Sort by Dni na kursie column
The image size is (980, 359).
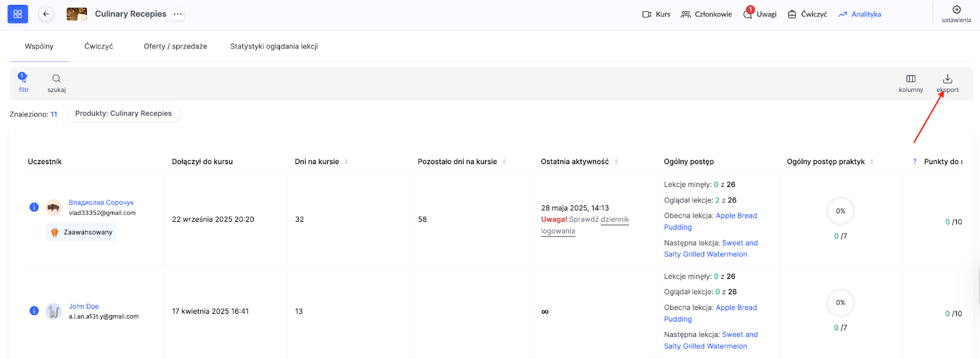(346, 162)
